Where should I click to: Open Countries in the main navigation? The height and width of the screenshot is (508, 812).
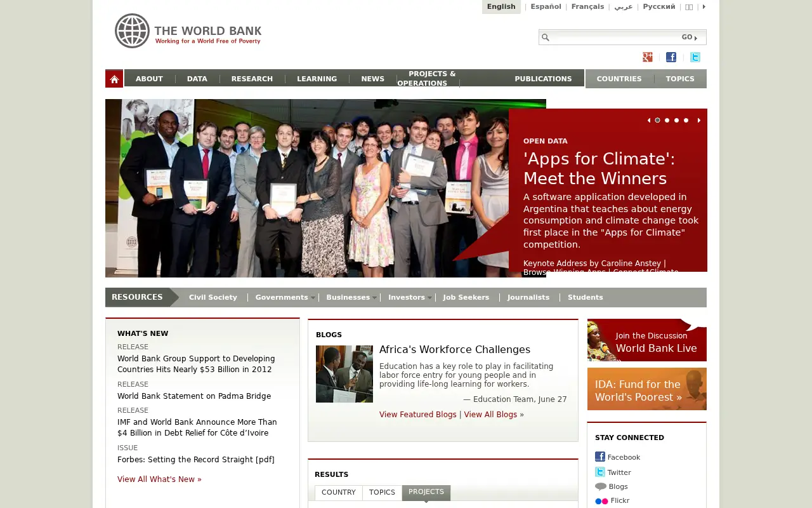[619, 79]
